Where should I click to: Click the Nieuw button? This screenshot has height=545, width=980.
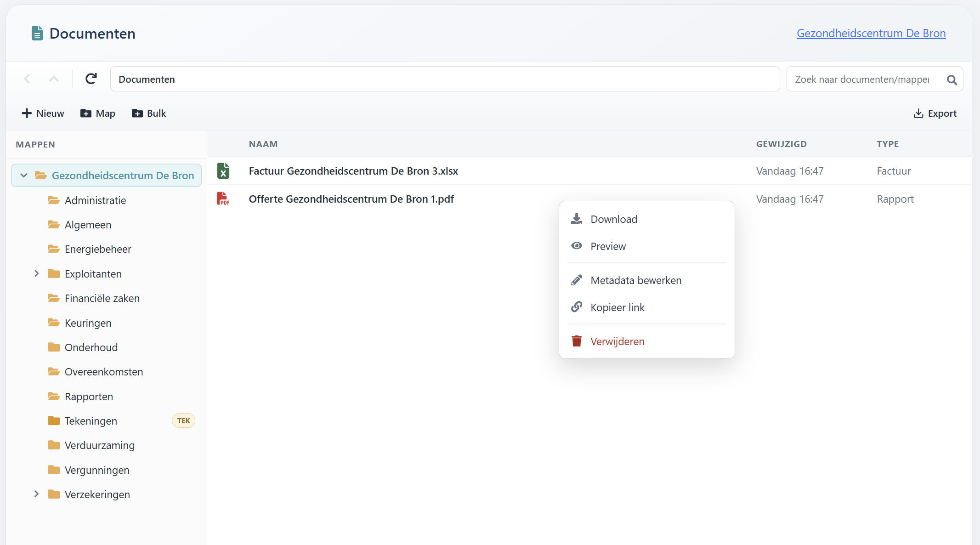(43, 114)
